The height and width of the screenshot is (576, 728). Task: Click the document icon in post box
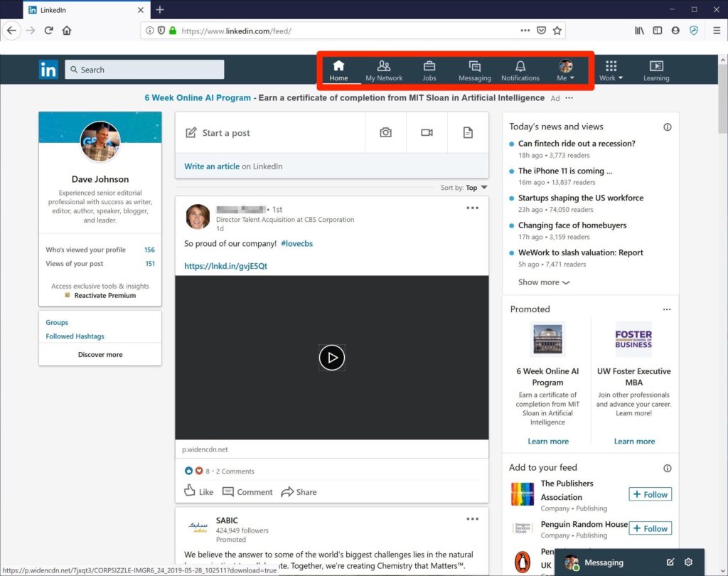point(468,132)
